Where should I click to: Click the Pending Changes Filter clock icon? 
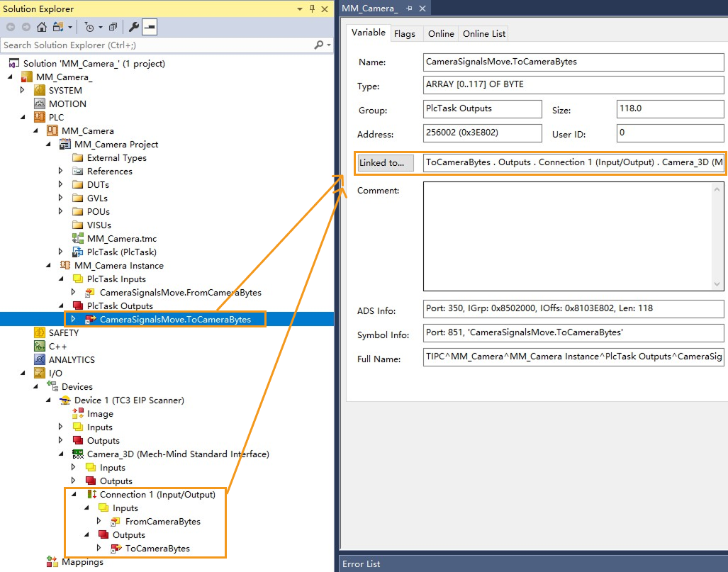point(89,27)
